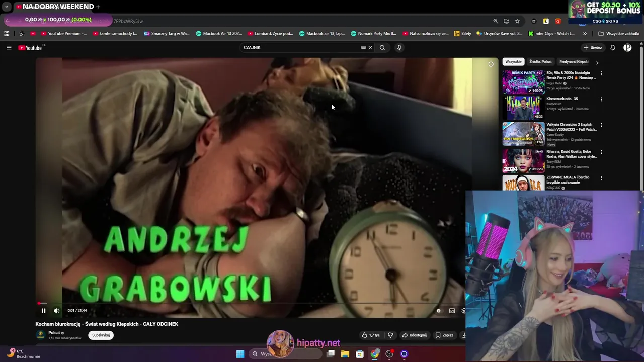Zoom page via address bar magnifier icon
Viewport: 644px width, 362px height.
pos(496,21)
